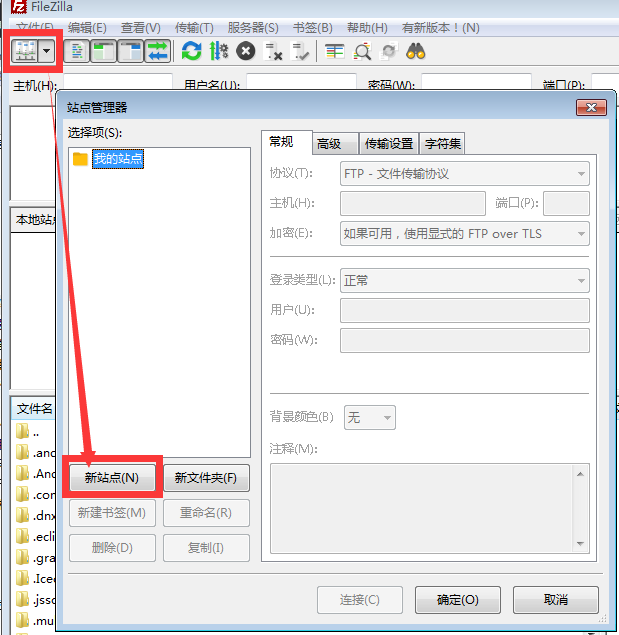This screenshot has height=635, width=619.
Task: Open the 编辑(E) menu
Action: 87,28
